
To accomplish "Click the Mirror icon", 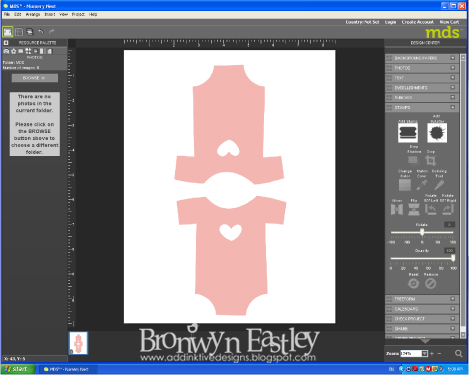I will pos(397,209).
